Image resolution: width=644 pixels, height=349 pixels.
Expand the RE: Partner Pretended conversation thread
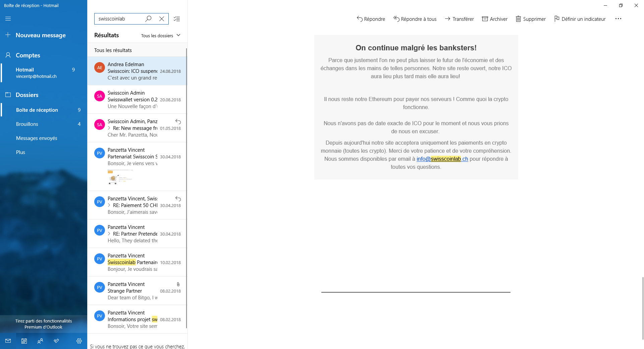click(x=109, y=234)
